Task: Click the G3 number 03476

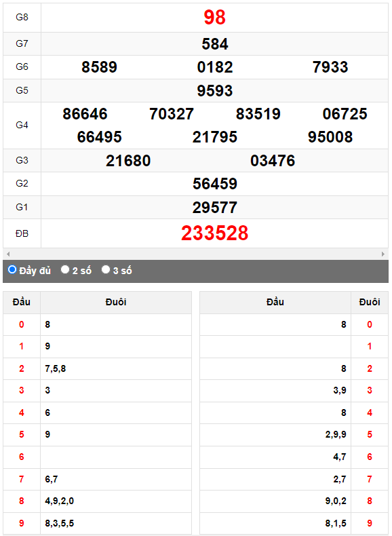Action: 273,161
